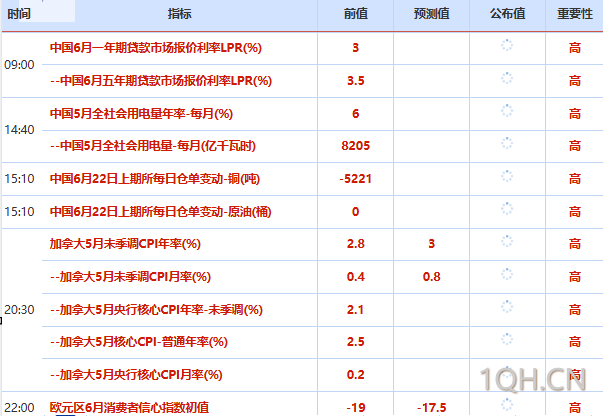
Task: Click the 指标 column header
Action: tap(179, 14)
